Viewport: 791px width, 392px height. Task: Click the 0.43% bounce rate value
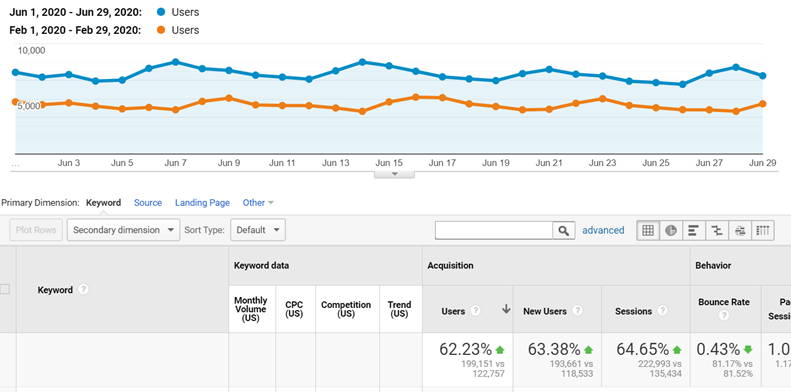[718, 349]
